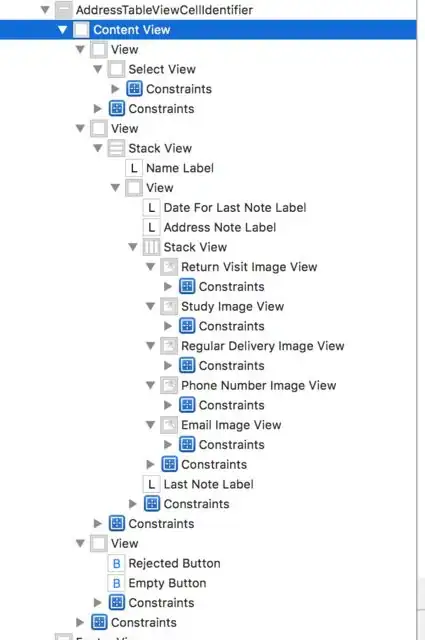Image resolution: width=425 pixels, height=640 pixels.
Task: Collapse the Regular Delivery Image View node
Action: pyautogui.click(x=151, y=346)
